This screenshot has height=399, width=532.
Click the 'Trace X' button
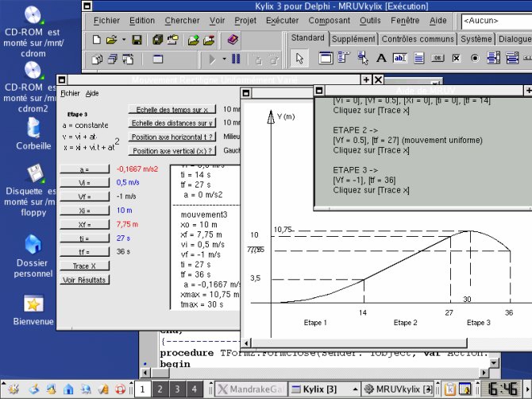[84, 266]
